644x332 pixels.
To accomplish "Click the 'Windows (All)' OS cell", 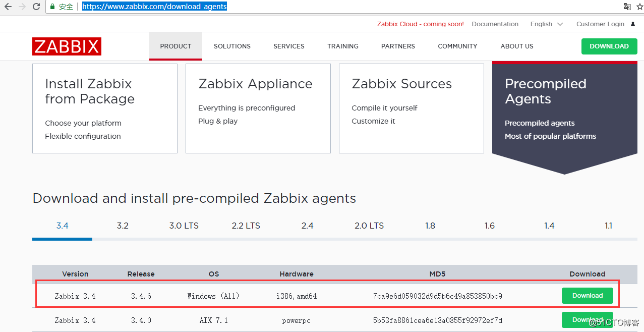I will 213,296.
